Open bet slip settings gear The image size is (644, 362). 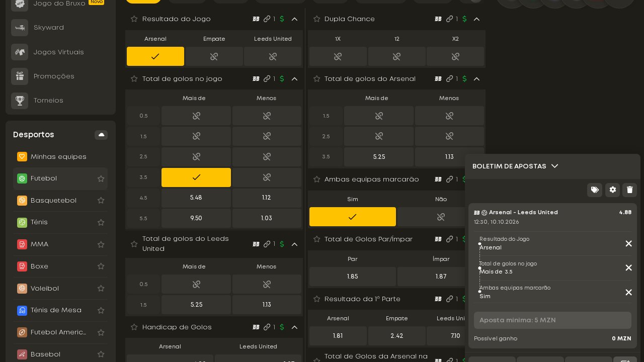[612, 190]
